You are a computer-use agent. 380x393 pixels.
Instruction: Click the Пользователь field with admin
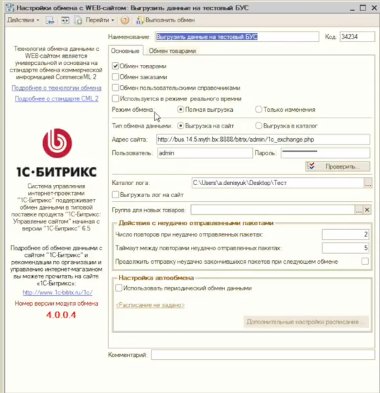(205, 153)
